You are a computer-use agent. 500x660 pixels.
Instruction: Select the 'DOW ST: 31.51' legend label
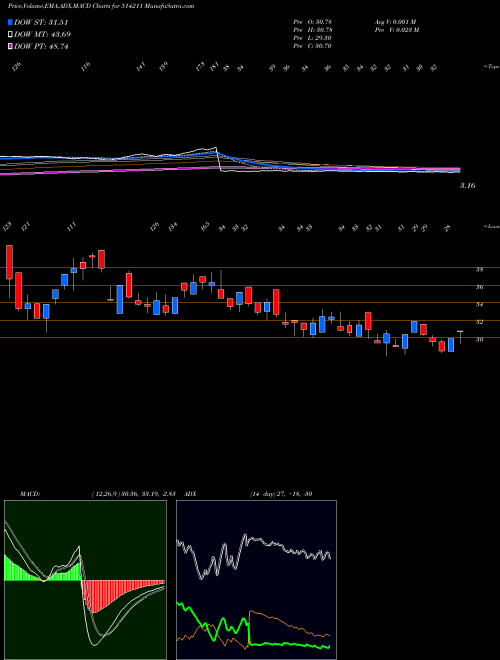click(x=41, y=22)
